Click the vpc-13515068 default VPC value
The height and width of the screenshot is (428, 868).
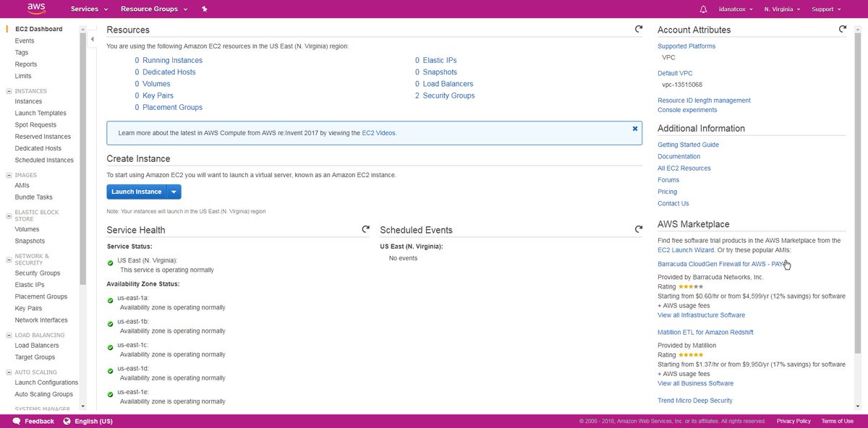pos(682,85)
